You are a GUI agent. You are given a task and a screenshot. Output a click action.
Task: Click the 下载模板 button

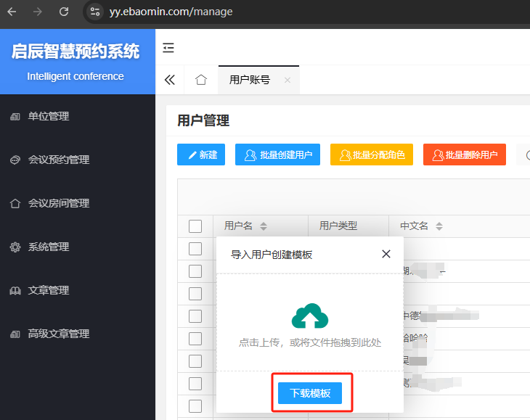pos(310,393)
